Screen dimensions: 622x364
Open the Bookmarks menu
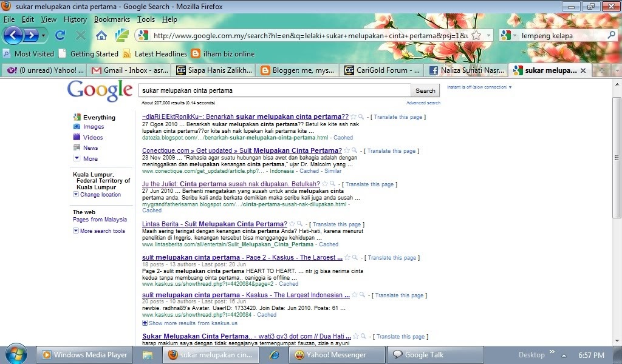coord(112,19)
